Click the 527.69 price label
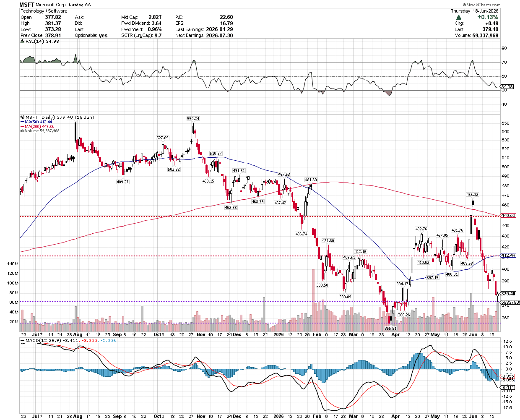The height and width of the screenshot is (420, 520). click(x=163, y=138)
